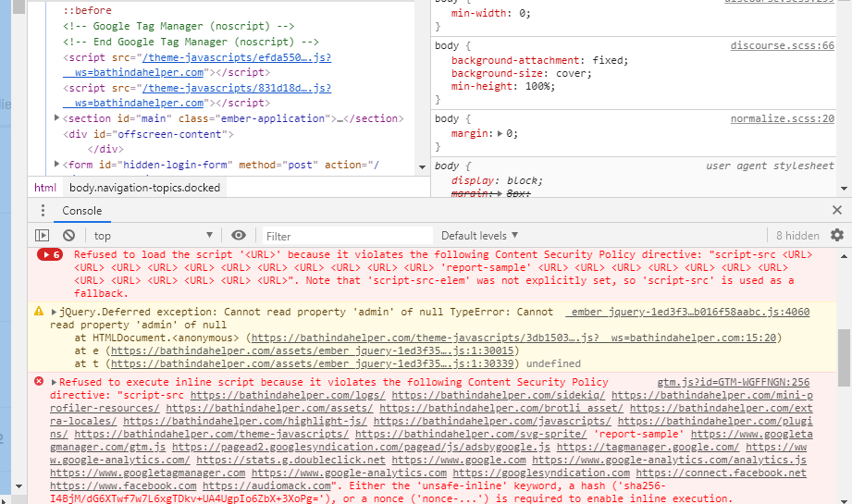Image resolution: width=852 pixels, height=504 pixels.
Task: Click the red error icon on inline script error
Action: point(39,381)
